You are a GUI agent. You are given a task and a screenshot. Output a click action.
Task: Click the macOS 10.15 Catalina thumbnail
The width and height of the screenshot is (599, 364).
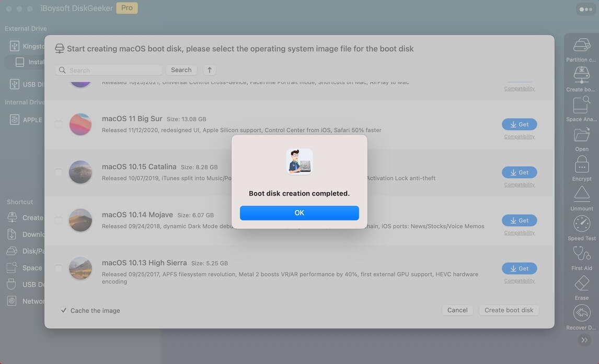pos(80,172)
